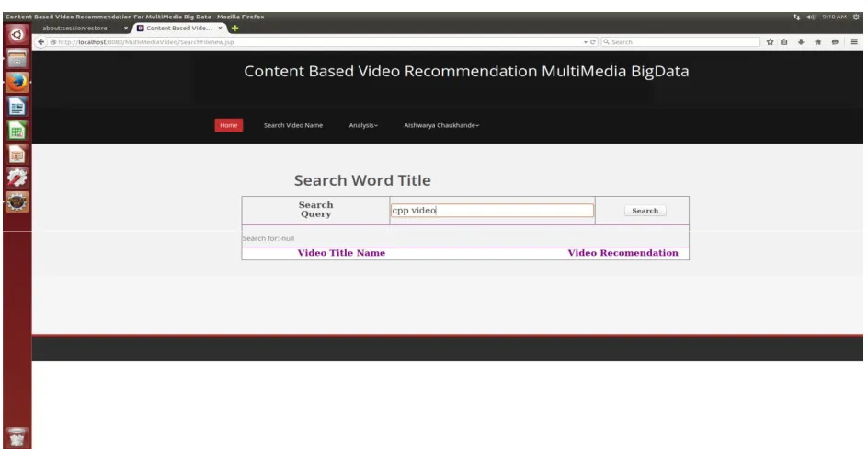
Task: Open the URL history dropdown arrow
Action: 586,42
